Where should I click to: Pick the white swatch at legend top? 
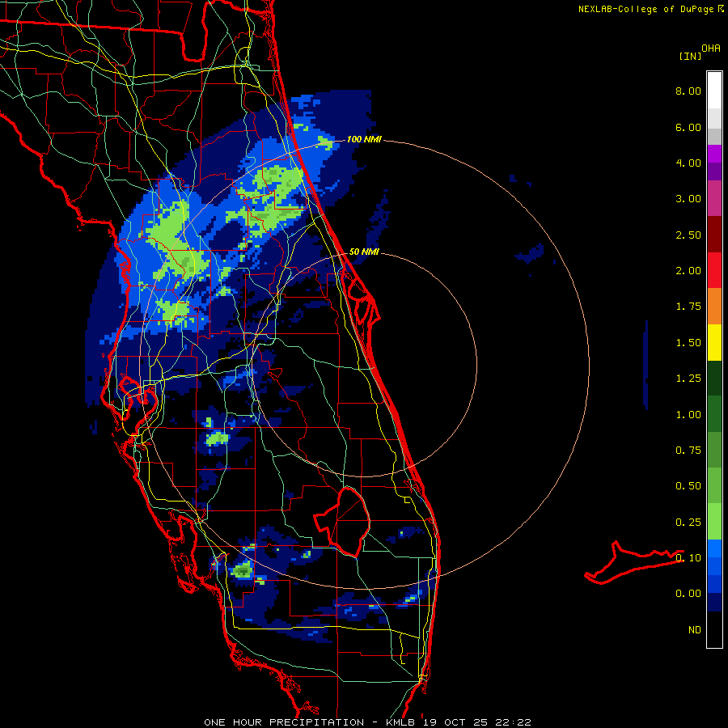714,90
